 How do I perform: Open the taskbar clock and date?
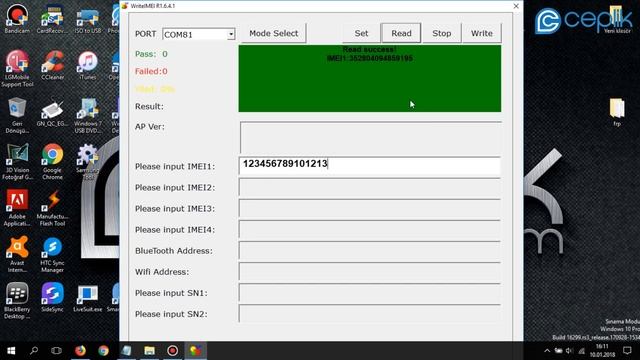[x=602, y=351]
